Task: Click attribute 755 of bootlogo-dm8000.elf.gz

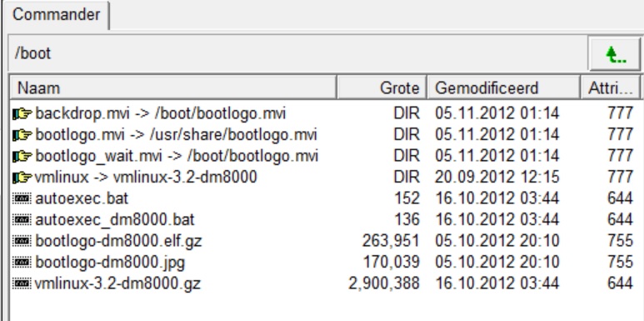Action: pyautogui.click(x=620, y=241)
